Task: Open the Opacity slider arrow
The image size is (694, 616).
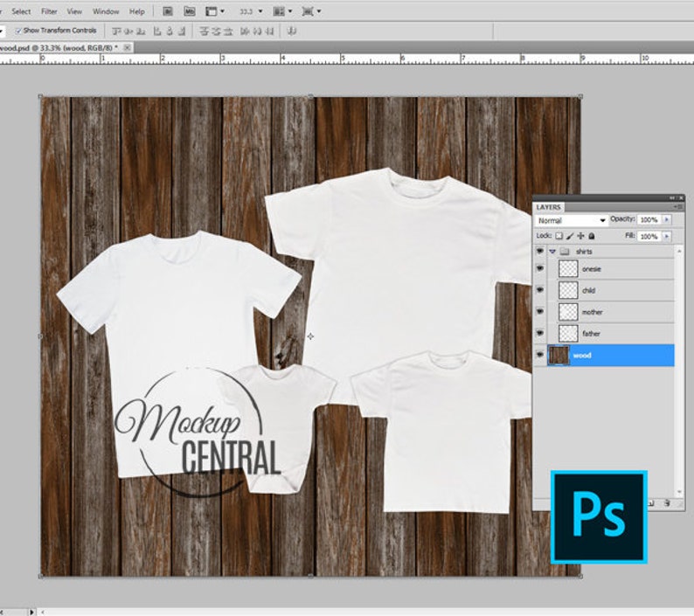Action: tap(667, 219)
